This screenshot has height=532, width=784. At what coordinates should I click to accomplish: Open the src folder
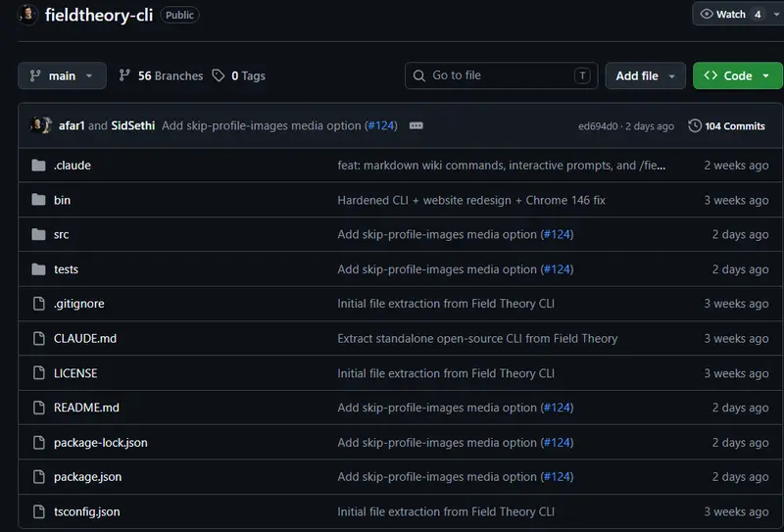pyautogui.click(x=61, y=234)
